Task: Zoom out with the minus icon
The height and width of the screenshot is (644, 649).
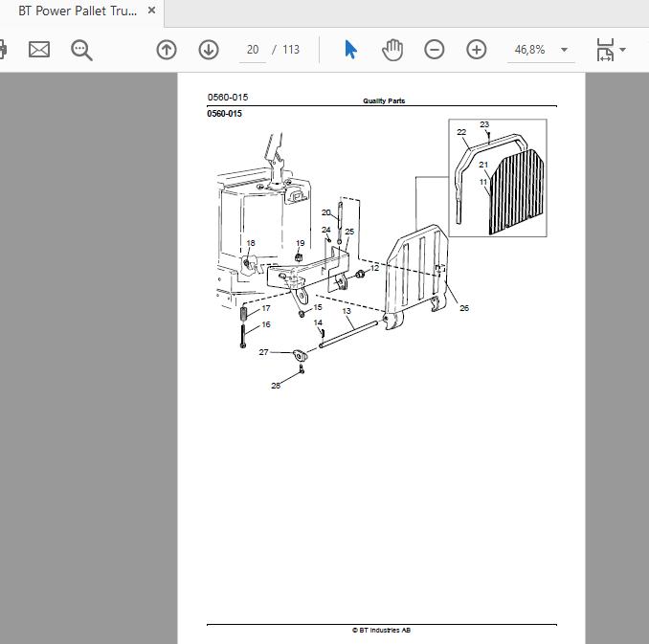Action: pos(435,50)
